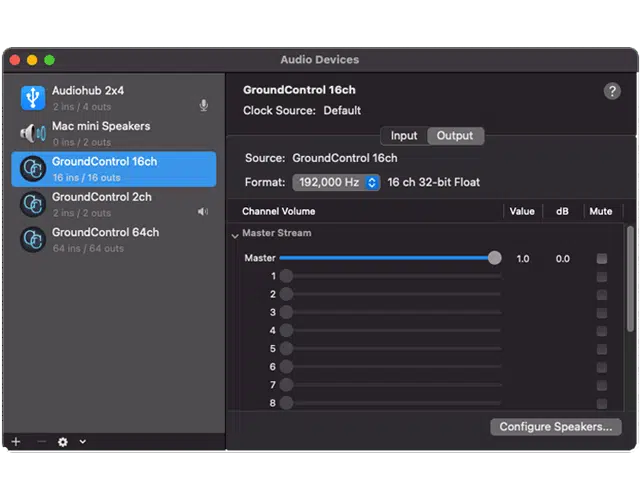
Task: Switch to the Output tab
Action: tap(455, 136)
